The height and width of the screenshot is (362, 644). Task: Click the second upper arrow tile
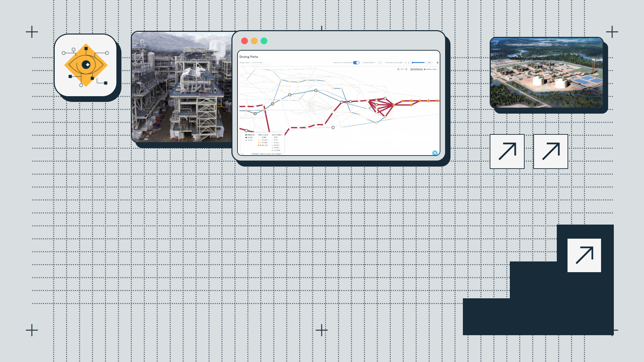click(x=550, y=152)
